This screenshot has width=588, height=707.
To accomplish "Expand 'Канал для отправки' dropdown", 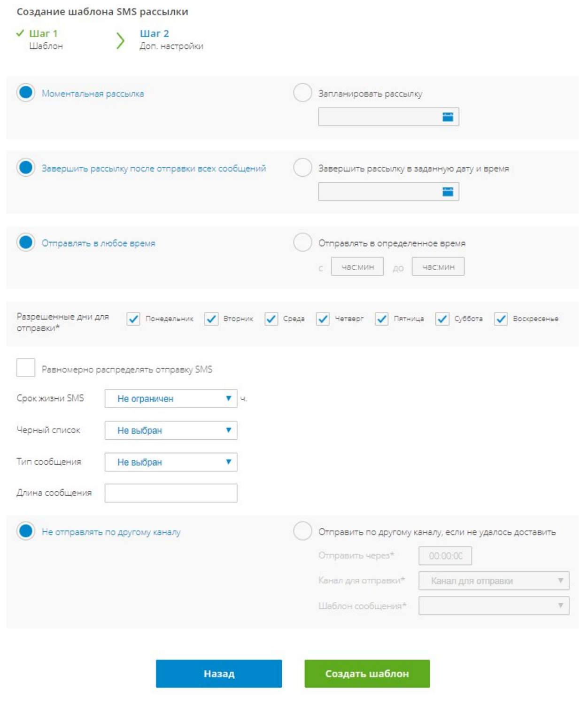I will [x=494, y=581].
